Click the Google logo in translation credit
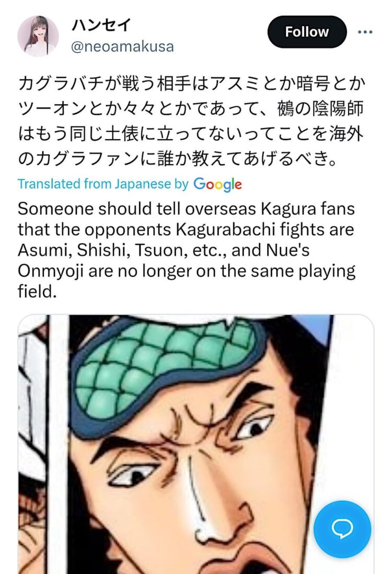This screenshot has height=574, width=392. coord(217,184)
